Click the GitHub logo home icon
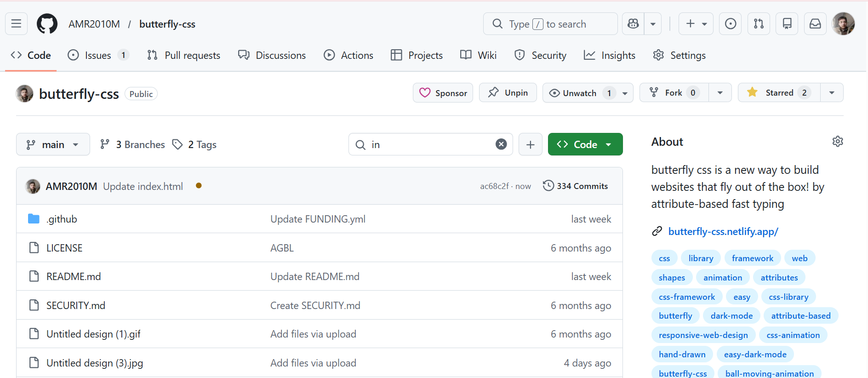The image size is (868, 378). (47, 23)
